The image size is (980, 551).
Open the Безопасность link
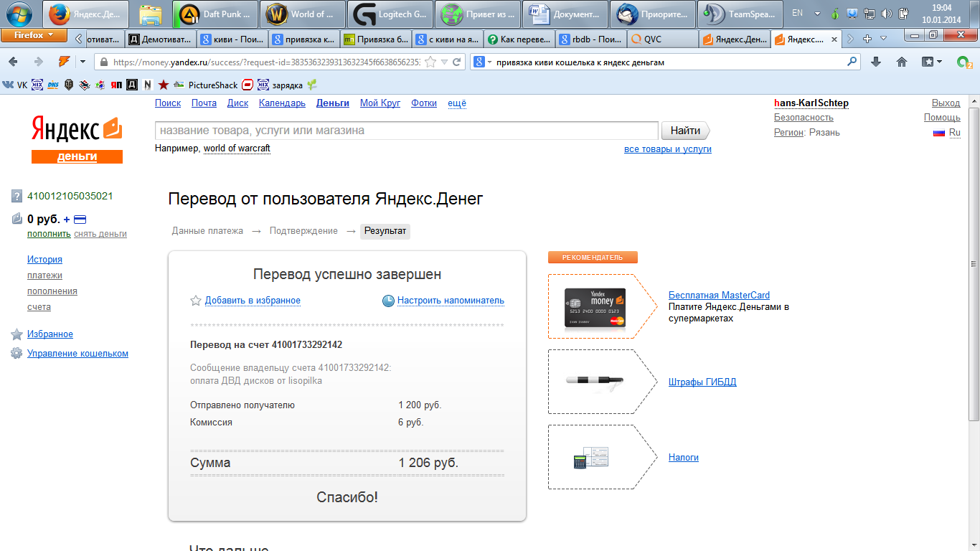click(x=804, y=118)
